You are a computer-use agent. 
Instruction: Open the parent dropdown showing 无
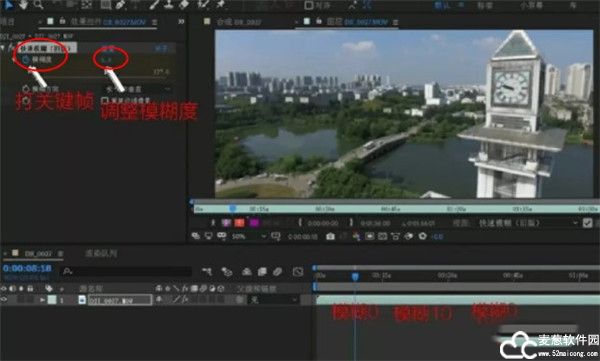[x=273, y=300]
